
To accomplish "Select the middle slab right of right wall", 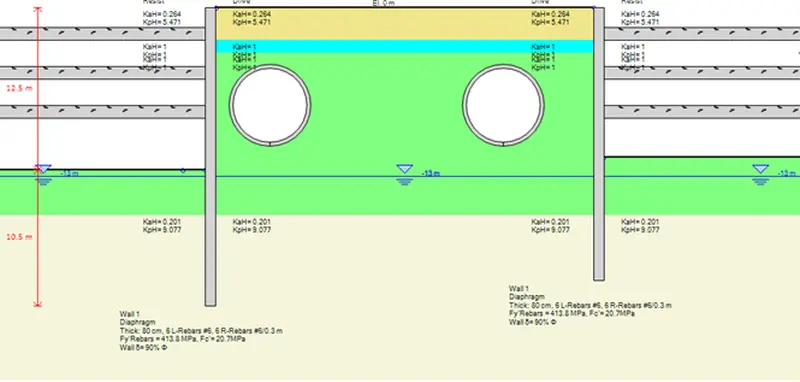I will (x=703, y=72).
